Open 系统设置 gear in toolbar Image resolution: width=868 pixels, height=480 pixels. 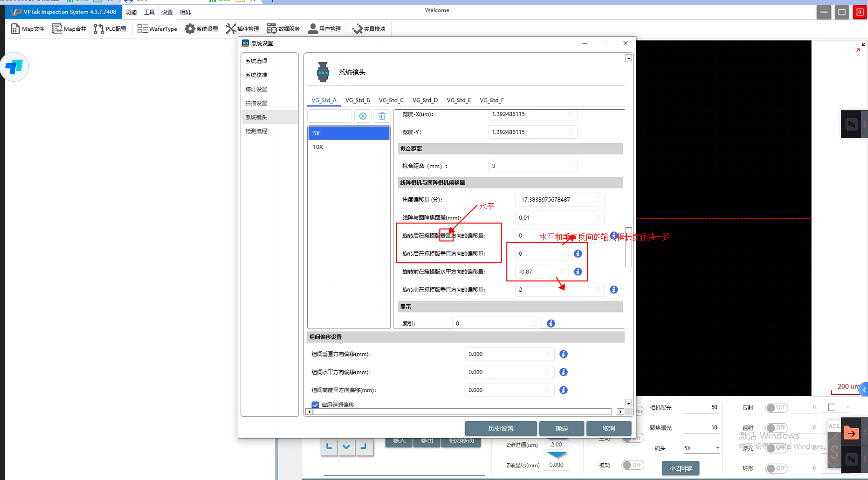202,29
